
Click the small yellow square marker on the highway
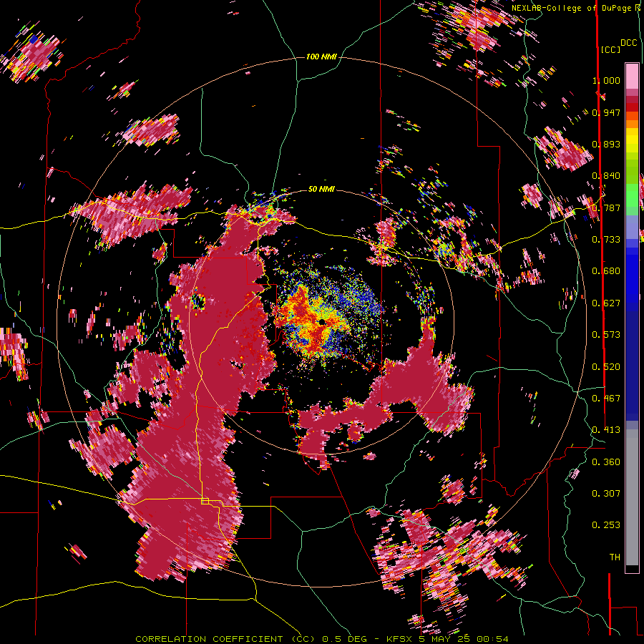[x=205, y=501]
